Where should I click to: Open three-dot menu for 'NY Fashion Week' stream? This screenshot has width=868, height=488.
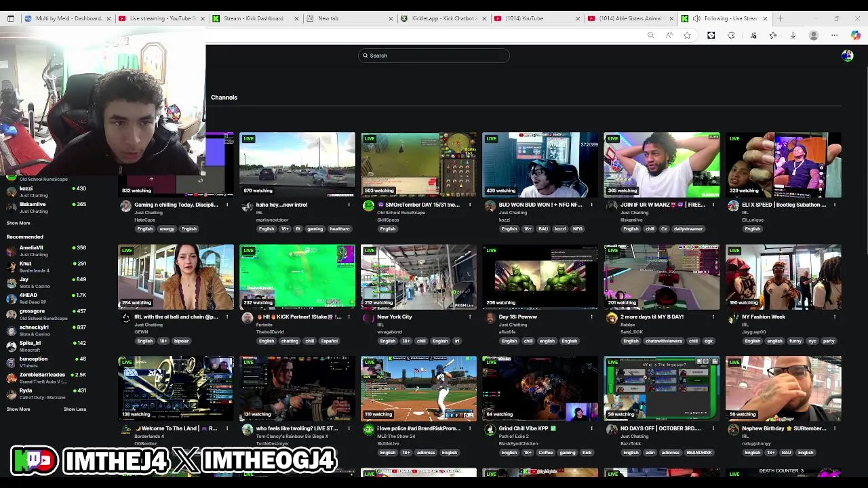click(834, 317)
